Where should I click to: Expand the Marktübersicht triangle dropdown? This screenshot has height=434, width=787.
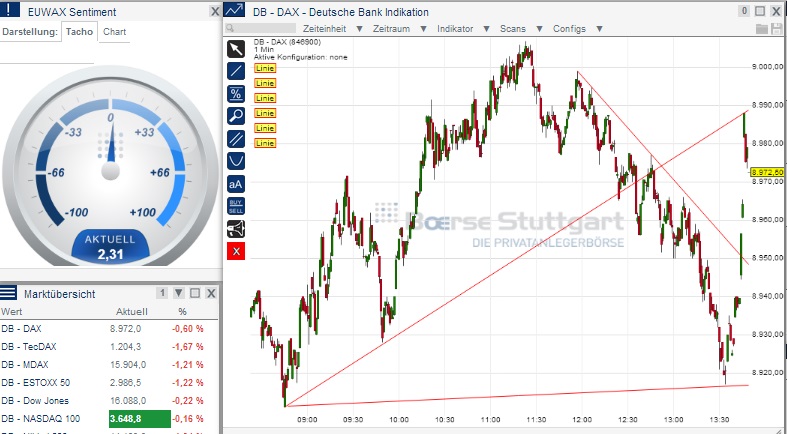(179, 293)
